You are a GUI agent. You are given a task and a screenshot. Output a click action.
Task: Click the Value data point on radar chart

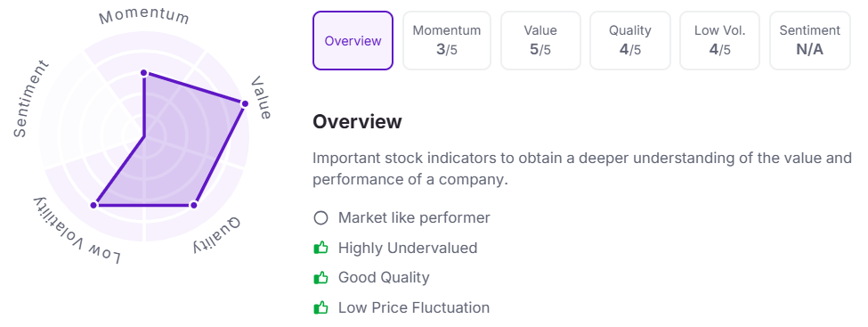coord(244,103)
